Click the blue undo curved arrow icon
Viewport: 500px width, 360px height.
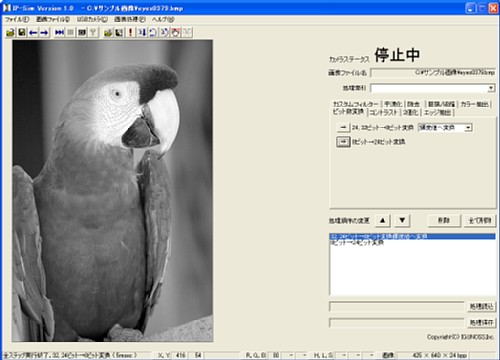(x=153, y=32)
